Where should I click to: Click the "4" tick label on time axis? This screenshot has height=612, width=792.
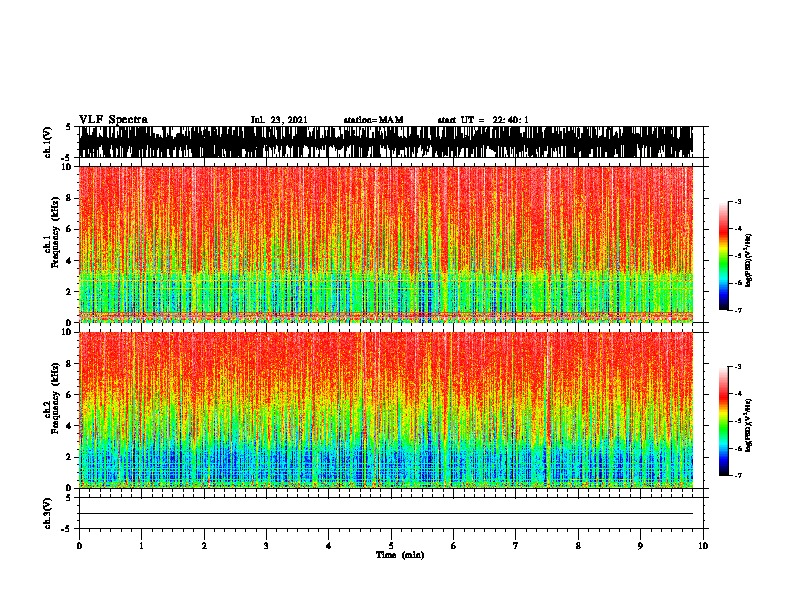[x=329, y=546]
